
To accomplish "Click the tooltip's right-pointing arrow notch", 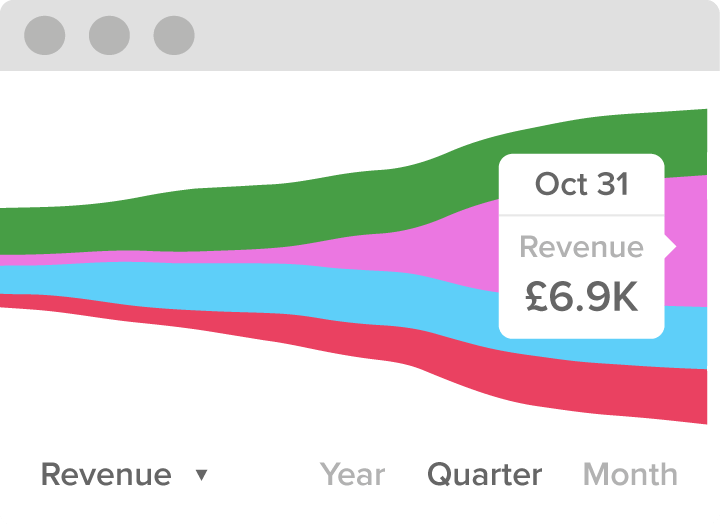I will pos(670,247).
